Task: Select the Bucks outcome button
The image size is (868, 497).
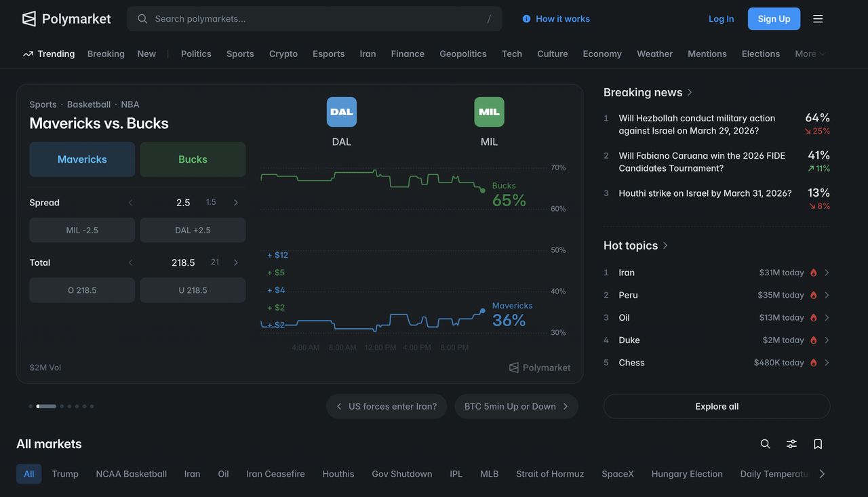Action: click(x=193, y=159)
